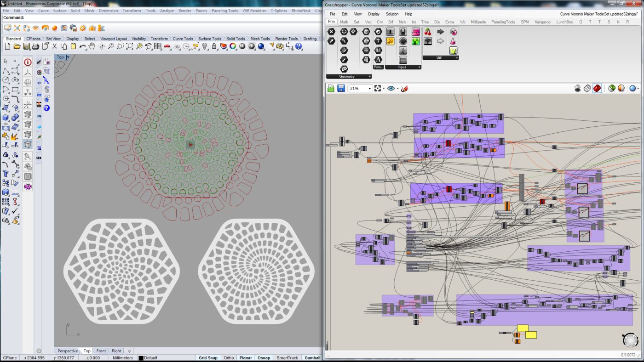Open the Layers icon in Rhino toolbar
Screen dimensions: 644x362
224,46
